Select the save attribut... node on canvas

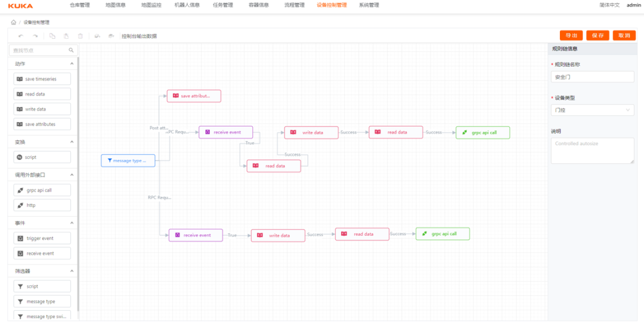coord(193,96)
